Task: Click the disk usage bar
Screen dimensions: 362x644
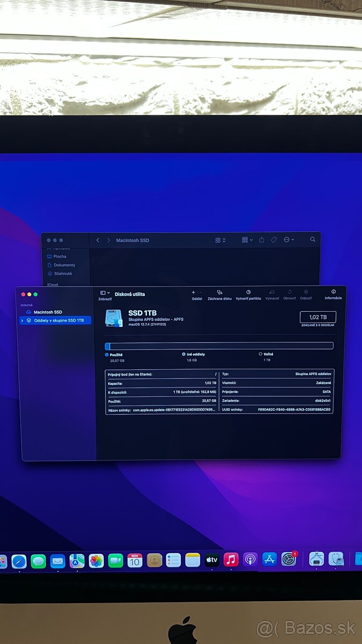Action: [x=219, y=346]
